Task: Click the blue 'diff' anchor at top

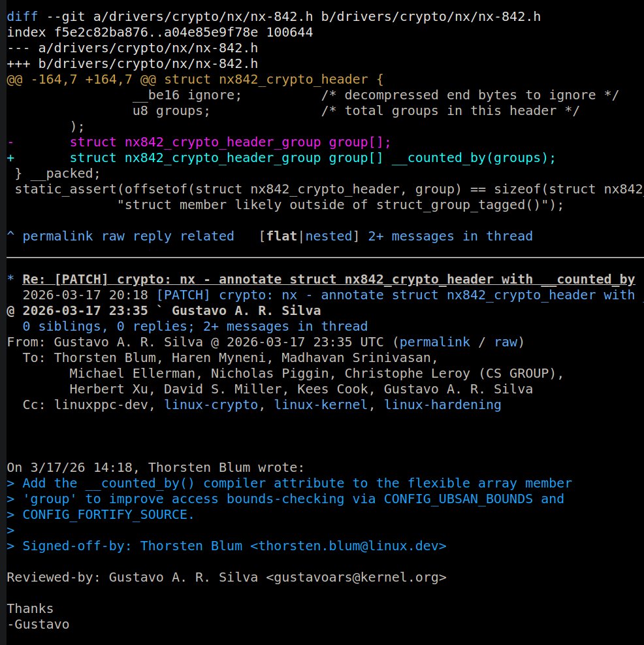Action: click(x=22, y=17)
